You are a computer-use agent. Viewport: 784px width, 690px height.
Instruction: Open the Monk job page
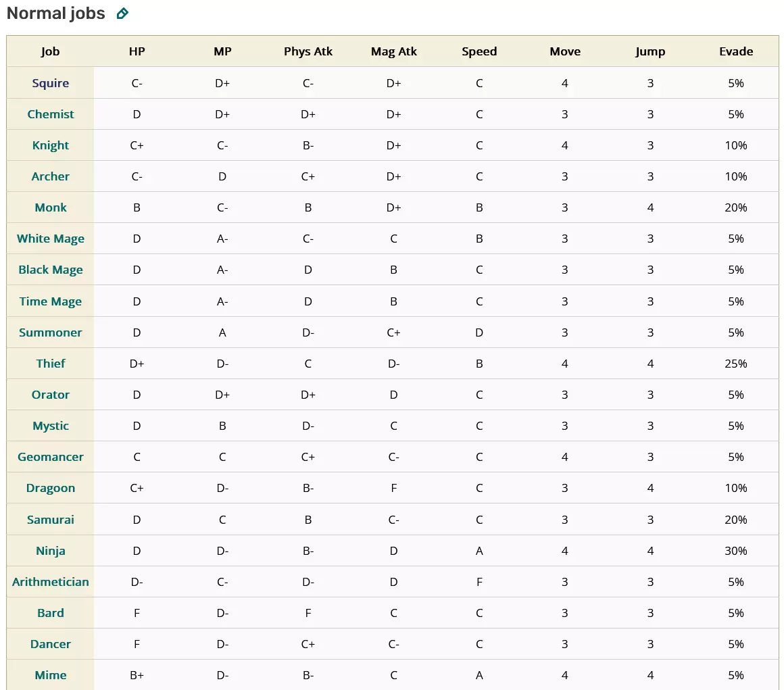tap(51, 207)
